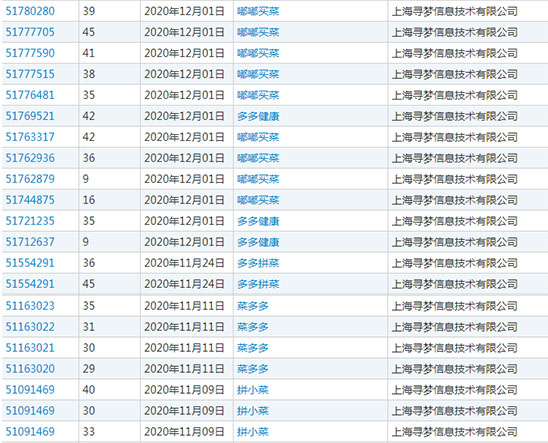Click 菜多多 name in row 51163022
The width and height of the screenshot is (548, 443).
(253, 327)
